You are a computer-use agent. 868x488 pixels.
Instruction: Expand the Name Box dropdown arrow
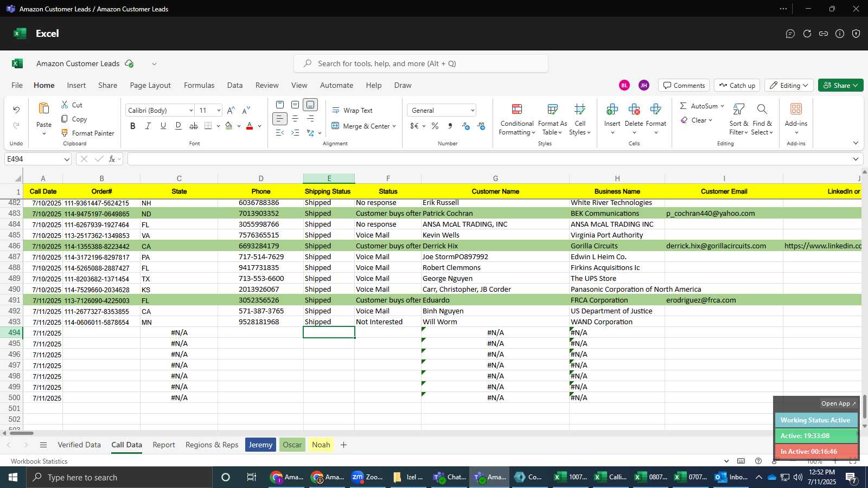click(67, 159)
